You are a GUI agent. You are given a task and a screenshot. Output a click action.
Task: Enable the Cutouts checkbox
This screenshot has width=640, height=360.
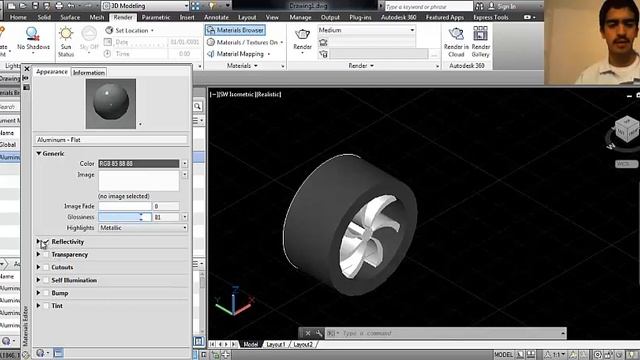46,267
